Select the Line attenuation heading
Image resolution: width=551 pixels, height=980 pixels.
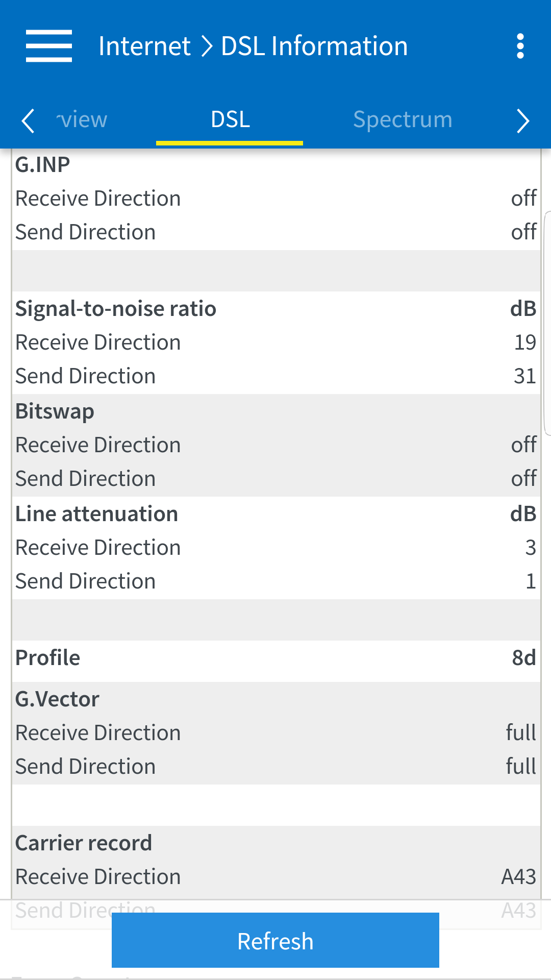pyautogui.click(x=96, y=514)
